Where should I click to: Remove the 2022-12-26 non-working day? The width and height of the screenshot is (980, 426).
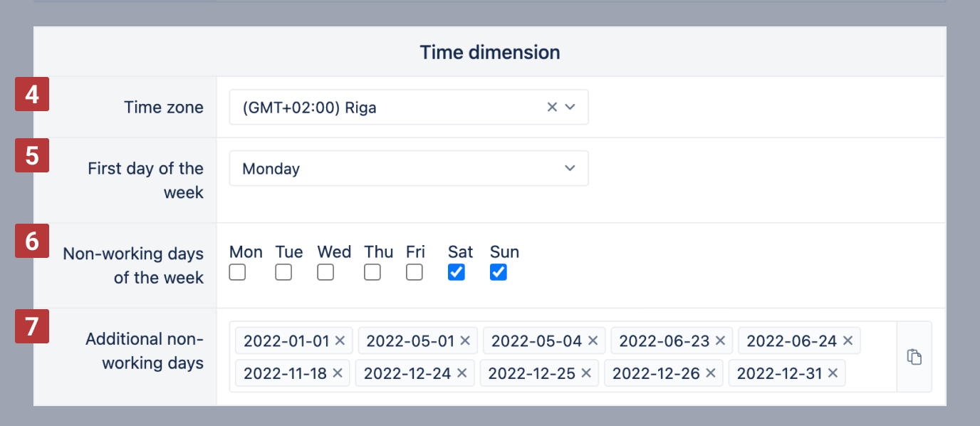click(711, 373)
